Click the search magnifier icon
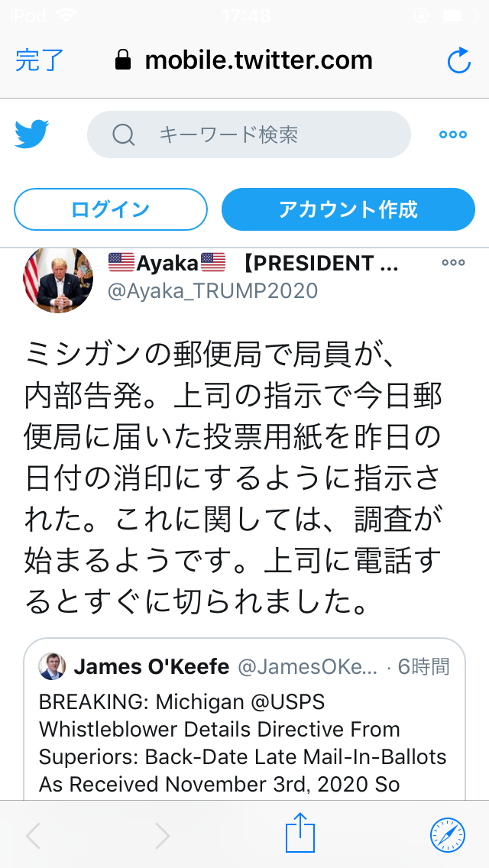 pyautogui.click(x=123, y=134)
